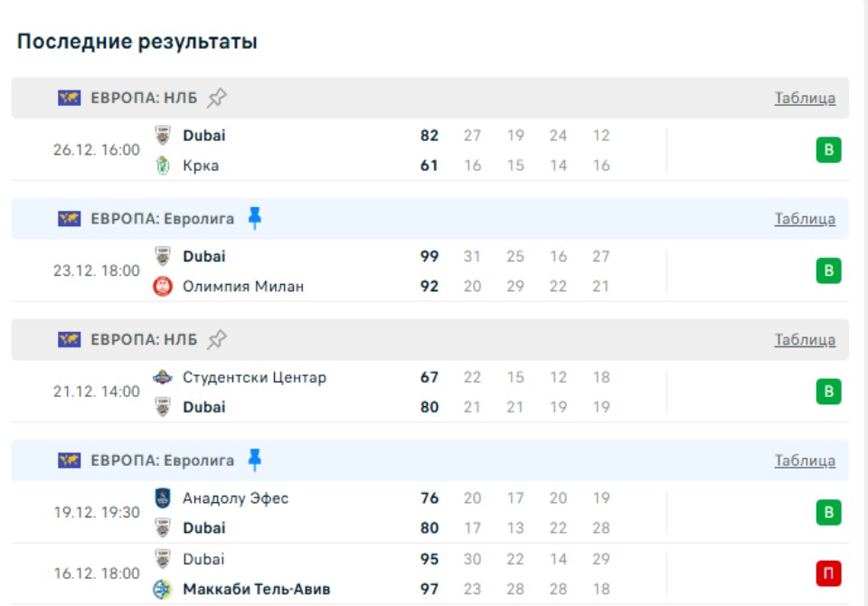Screen dimensions: 868x606
Task: Click the Europe flag icon in first НЛБ header
Action: (x=70, y=98)
